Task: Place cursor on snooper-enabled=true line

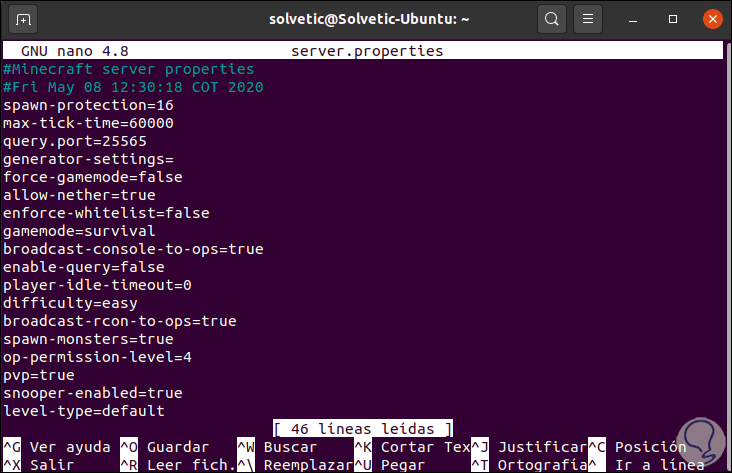Action: pos(93,393)
